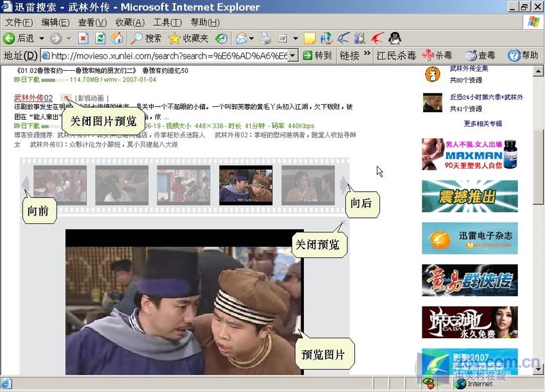
Task: Click the thumbnail beside 反恐24小时第六季
Action: 433,103
